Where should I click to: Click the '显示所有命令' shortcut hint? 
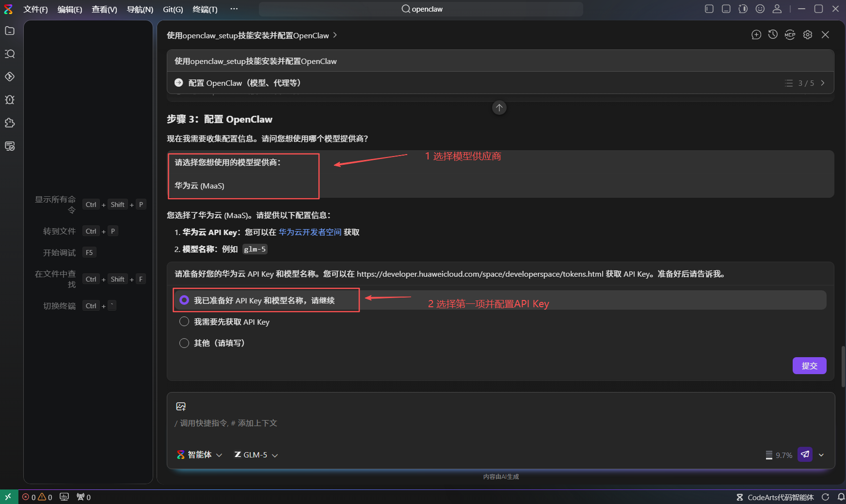pos(90,205)
